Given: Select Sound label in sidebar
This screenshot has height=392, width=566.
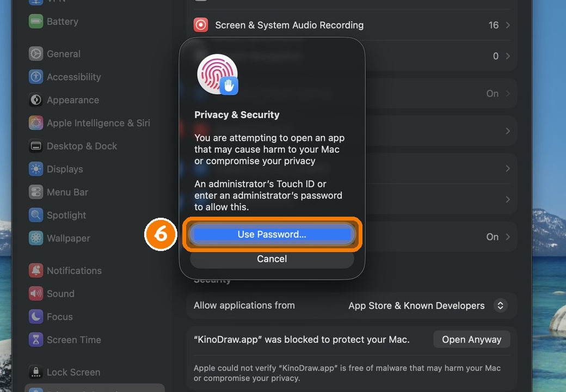Looking at the screenshot, I should (60, 293).
